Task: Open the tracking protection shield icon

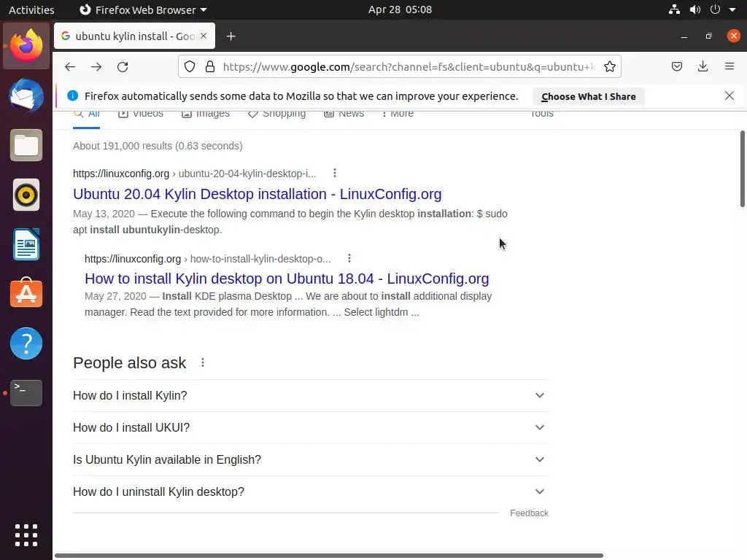Action: point(190,66)
